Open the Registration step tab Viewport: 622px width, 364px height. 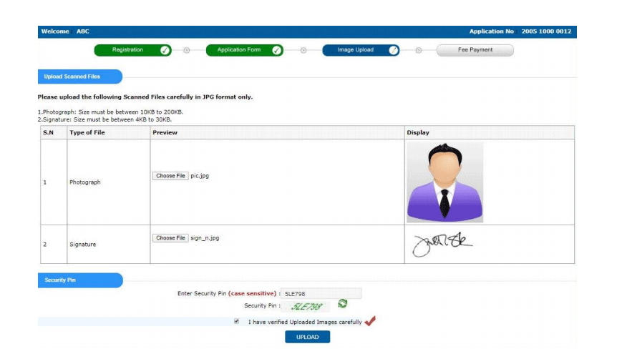(127, 50)
